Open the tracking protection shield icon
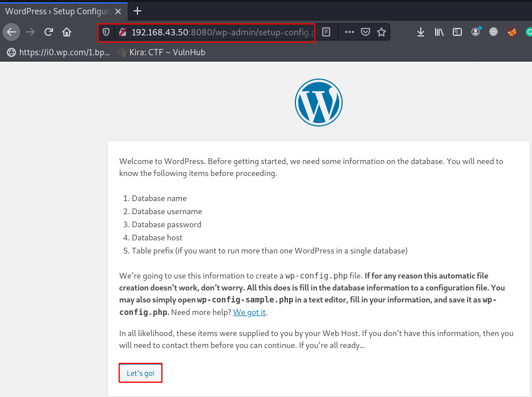Image resolution: width=532 pixels, height=397 pixels. click(106, 32)
